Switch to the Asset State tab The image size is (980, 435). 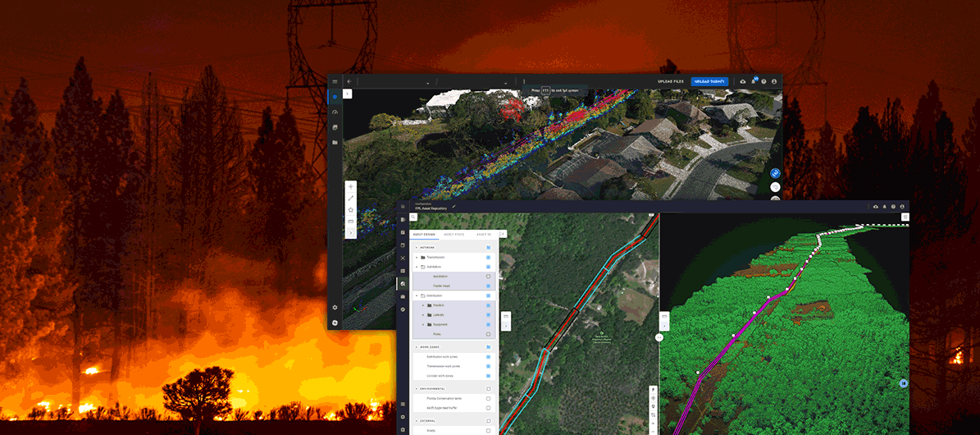point(454,235)
